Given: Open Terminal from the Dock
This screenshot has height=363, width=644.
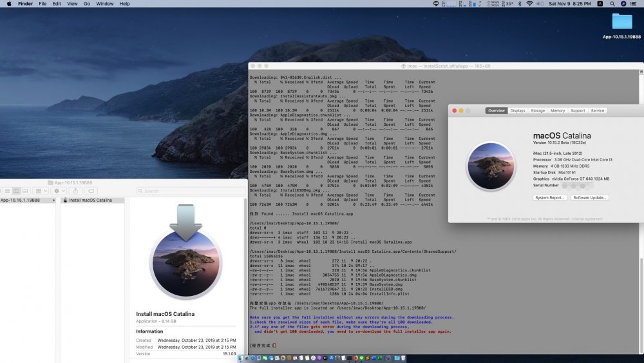Looking at the screenshot, I should [350, 358].
